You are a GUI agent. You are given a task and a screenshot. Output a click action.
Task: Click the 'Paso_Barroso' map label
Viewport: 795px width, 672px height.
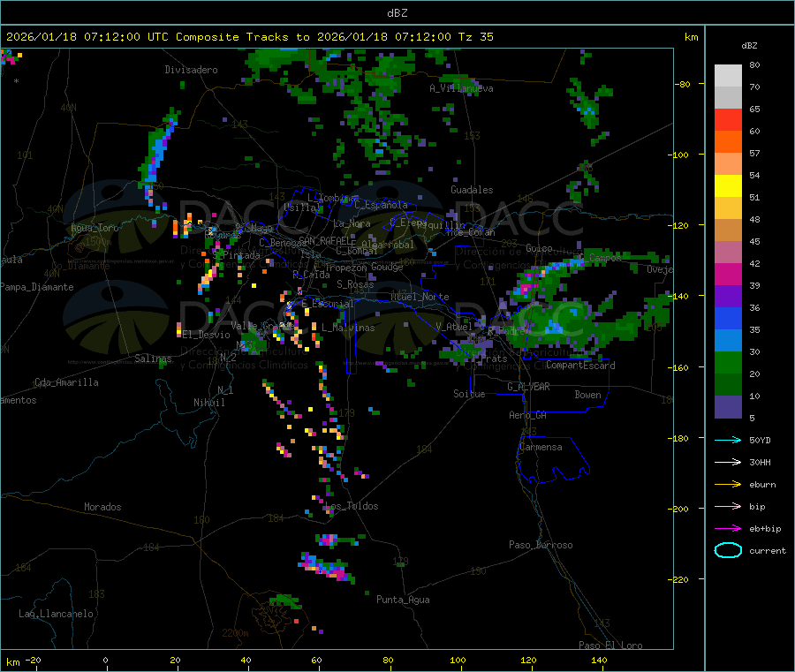pos(541,546)
